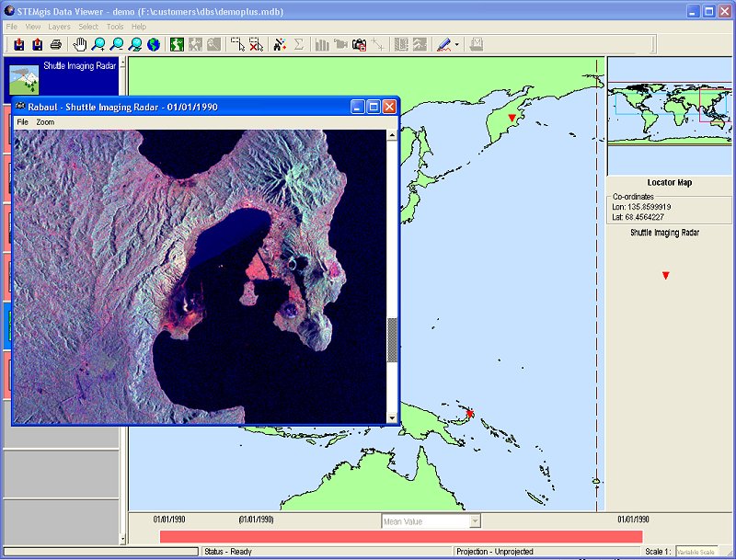Open the Zoom menu in Rabaul window
The height and width of the screenshot is (560, 736).
(x=45, y=122)
